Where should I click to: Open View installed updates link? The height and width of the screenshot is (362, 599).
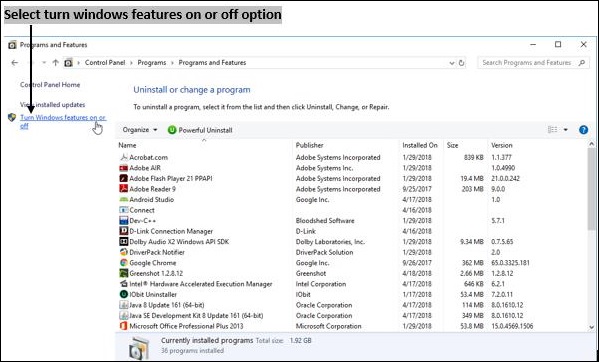[x=53, y=104]
